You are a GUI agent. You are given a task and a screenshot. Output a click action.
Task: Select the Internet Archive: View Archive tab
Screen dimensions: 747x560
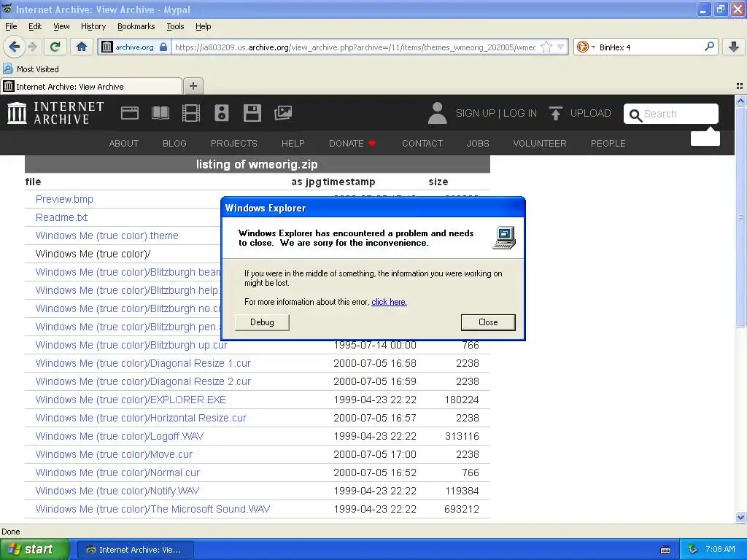[91, 86]
